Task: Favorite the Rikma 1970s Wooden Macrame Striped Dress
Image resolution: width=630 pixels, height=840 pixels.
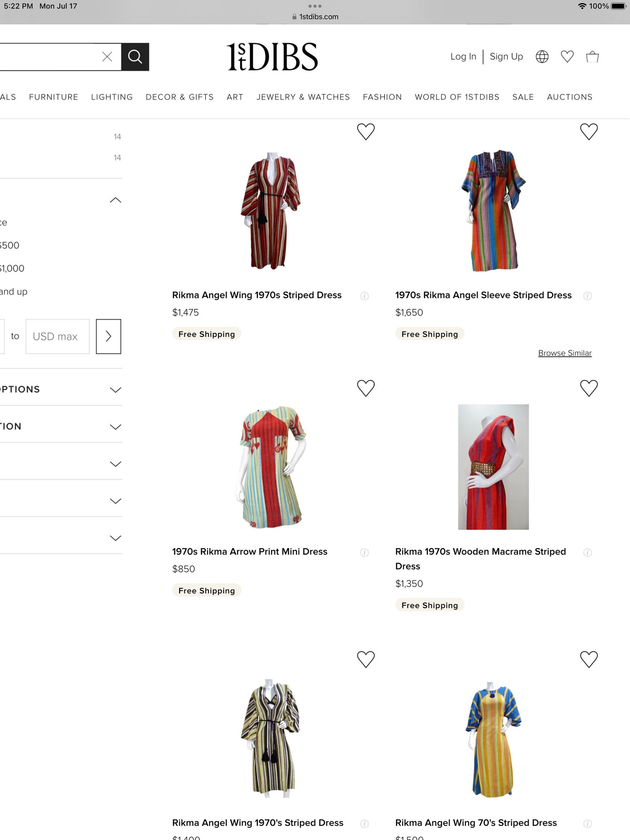Action: pos(589,387)
